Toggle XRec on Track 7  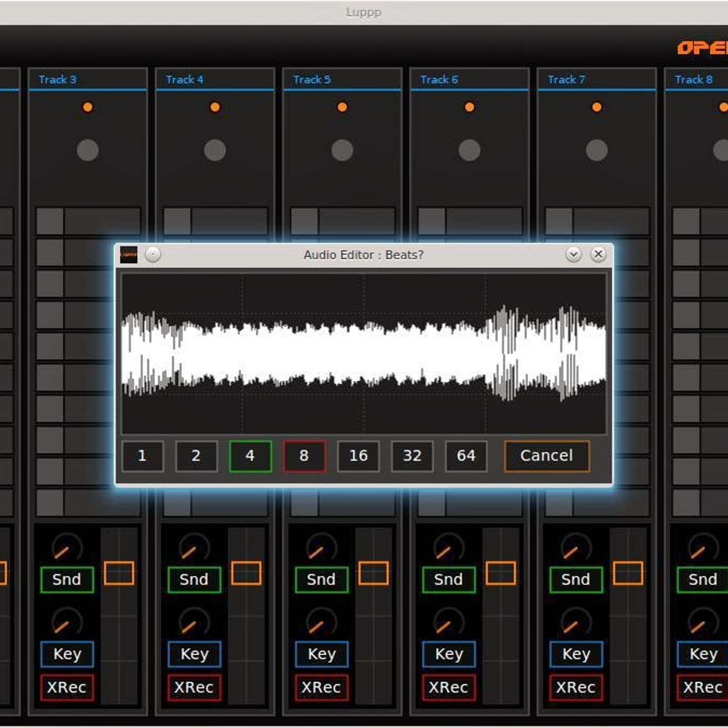[x=576, y=688]
